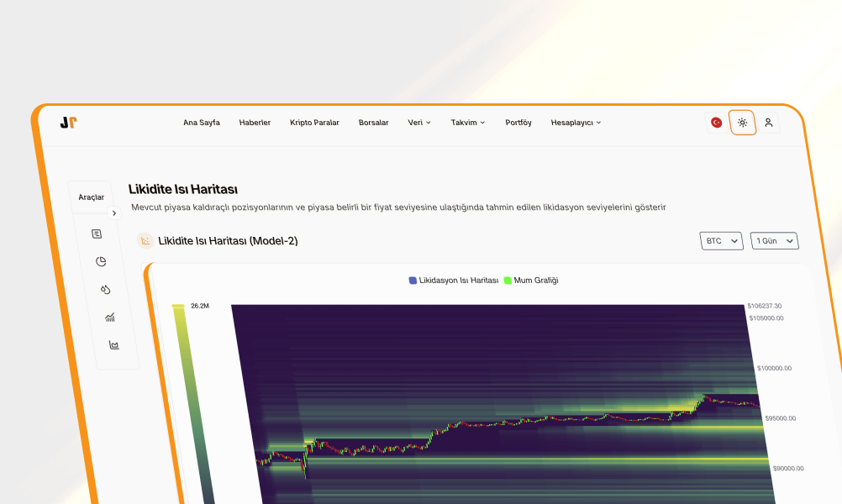This screenshot has width=842, height=504.
Task: Open the 1 Gün timeframe dropdown
Action: click(x=774, y=241)
